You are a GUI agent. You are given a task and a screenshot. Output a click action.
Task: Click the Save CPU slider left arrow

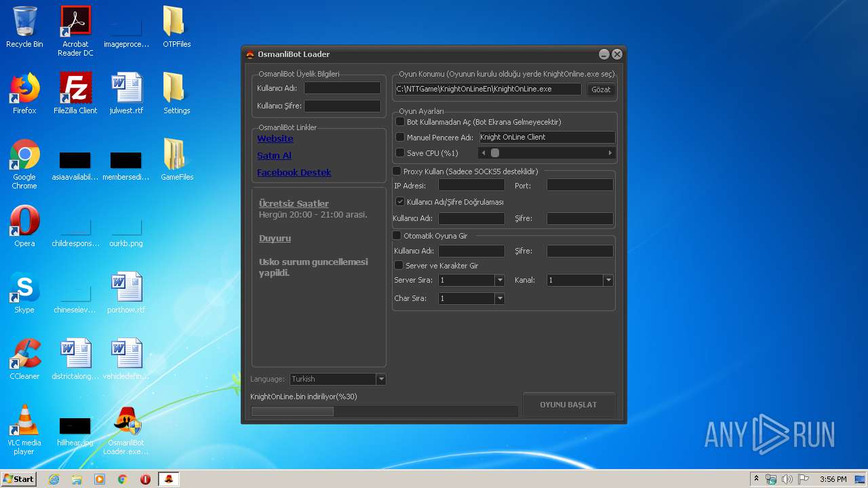point(484,153)
